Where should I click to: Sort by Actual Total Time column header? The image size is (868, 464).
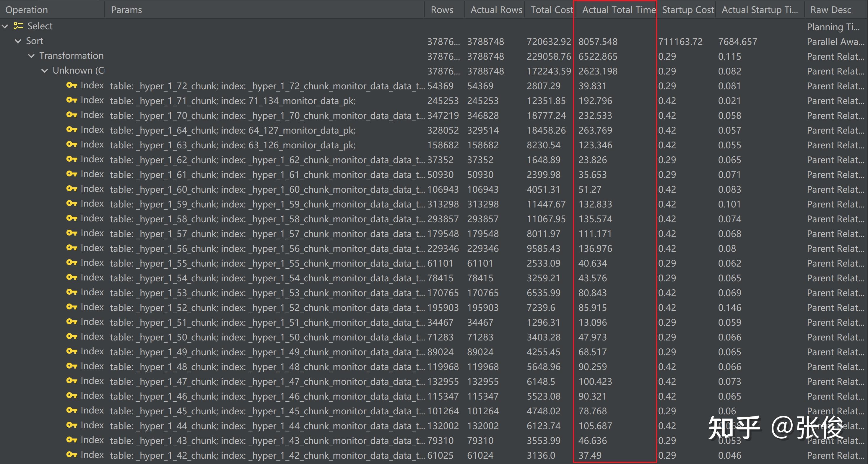point(619,10)
